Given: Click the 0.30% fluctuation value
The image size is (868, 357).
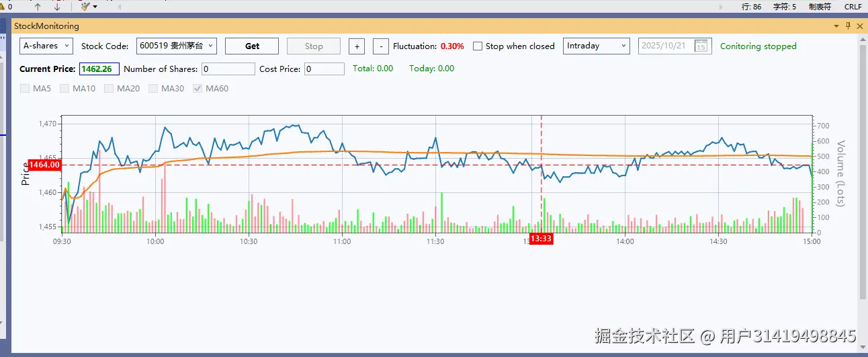Looking at the screenshot, I should click(452, 46).
